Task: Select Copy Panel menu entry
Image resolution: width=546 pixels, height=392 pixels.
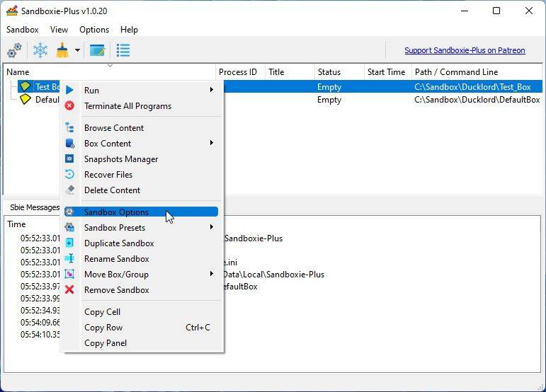Action: pos(142,343)
